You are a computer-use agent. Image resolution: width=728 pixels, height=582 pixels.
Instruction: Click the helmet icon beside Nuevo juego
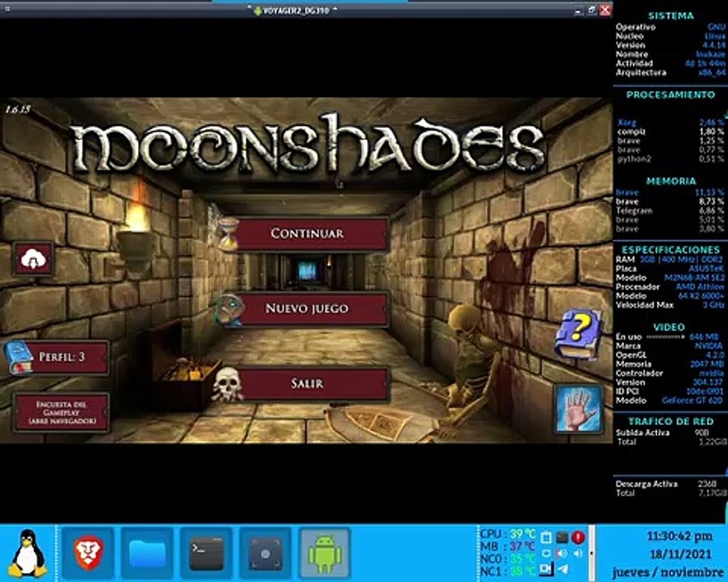tap(230, 310)
